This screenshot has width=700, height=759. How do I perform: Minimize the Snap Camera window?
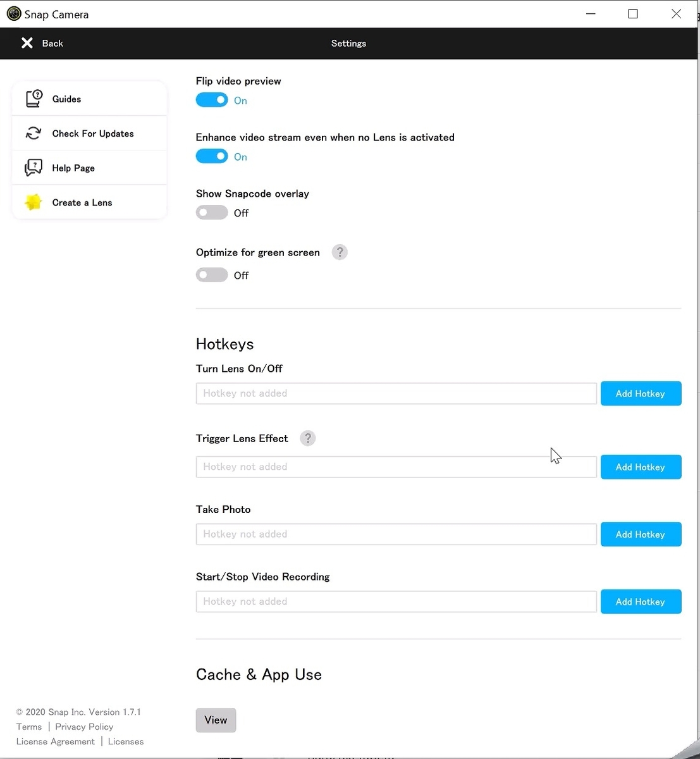[591, 14]
